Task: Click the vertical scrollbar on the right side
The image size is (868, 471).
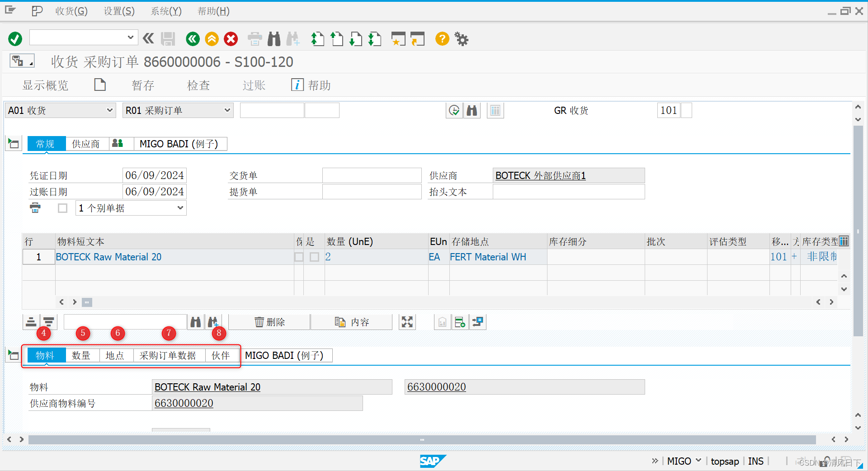Action: [x=858, y=231]
